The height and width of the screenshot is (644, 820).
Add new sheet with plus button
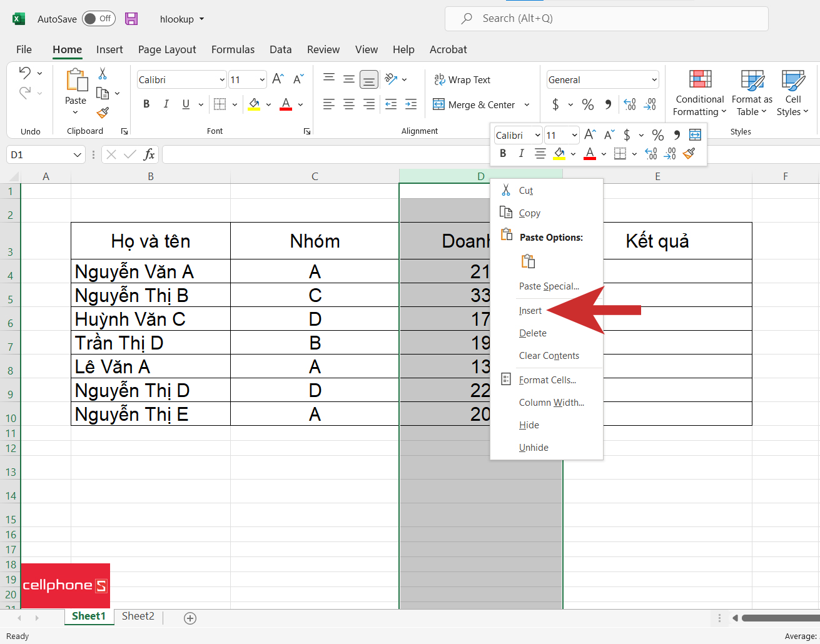click(x=190, y=618)
